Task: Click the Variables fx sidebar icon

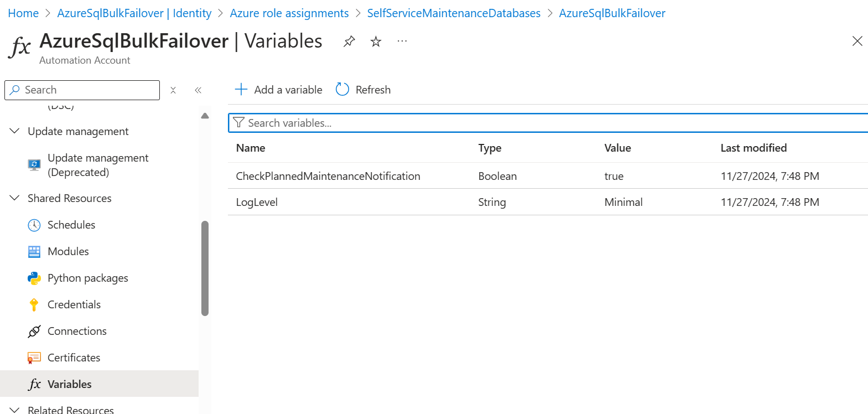Action: (x=34, y=384)
